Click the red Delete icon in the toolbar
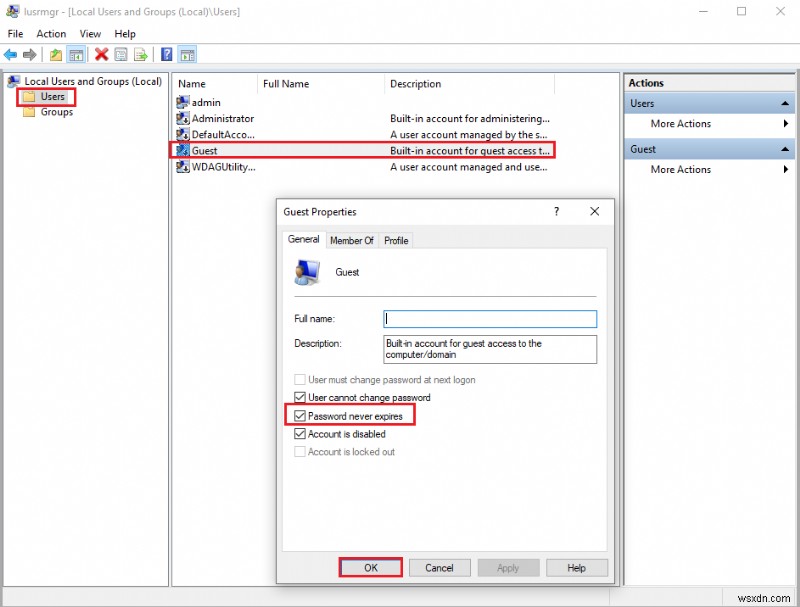 [x=100, y=55]
